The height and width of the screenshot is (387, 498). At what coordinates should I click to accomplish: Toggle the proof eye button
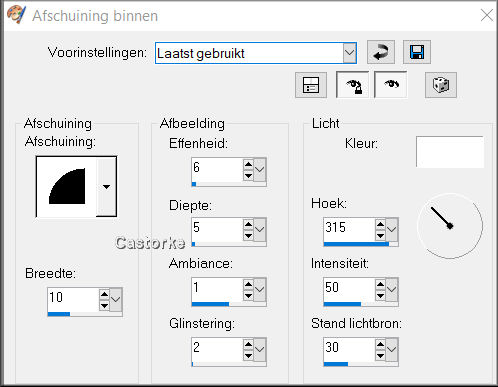[391, 85]
